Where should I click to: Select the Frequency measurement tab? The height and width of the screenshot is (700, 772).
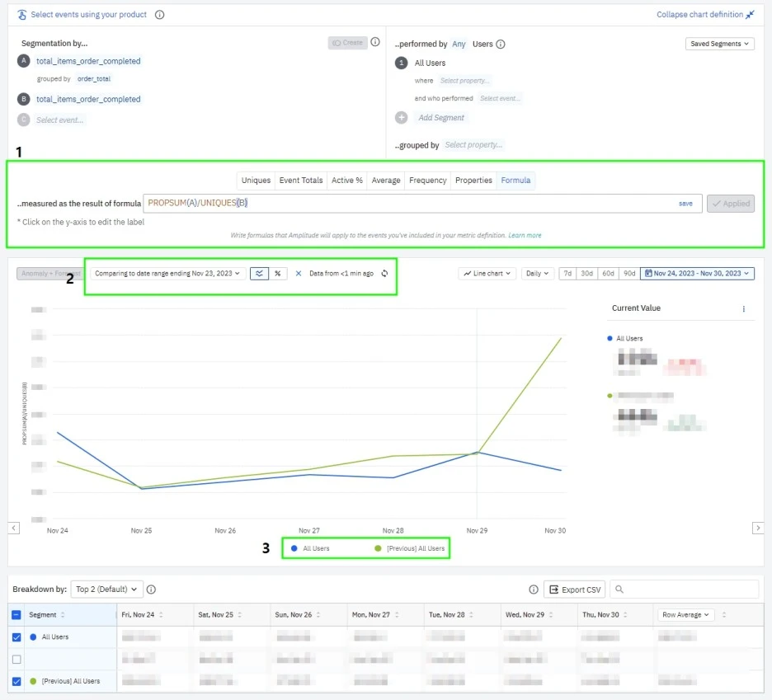[x=430, y=180]
